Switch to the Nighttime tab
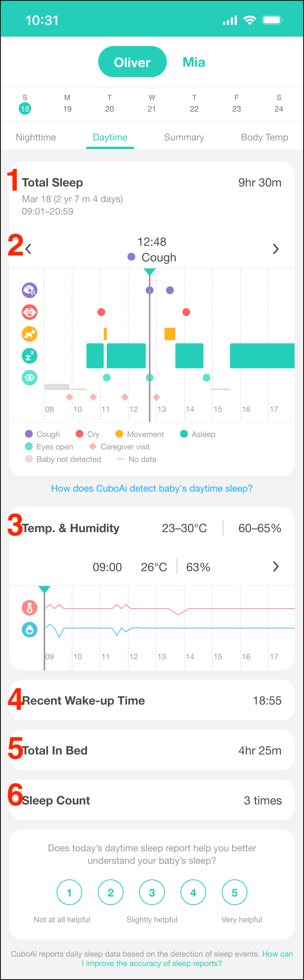 (36, 137)
